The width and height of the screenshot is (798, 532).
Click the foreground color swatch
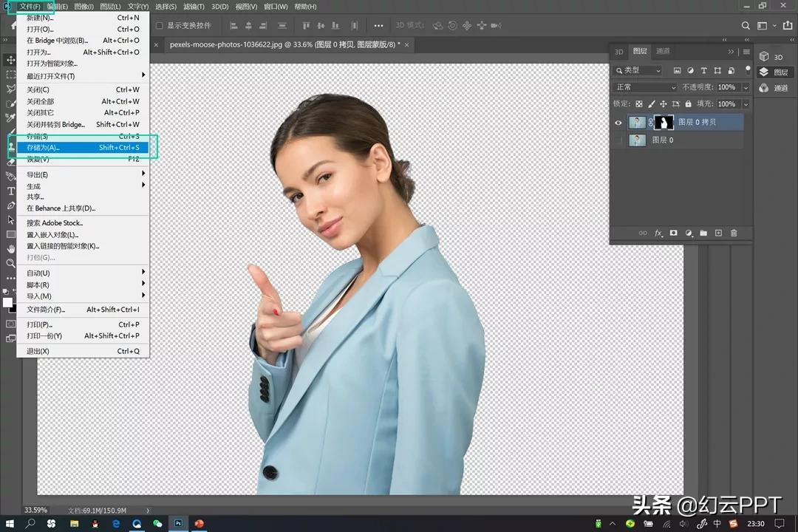[7, 302]
